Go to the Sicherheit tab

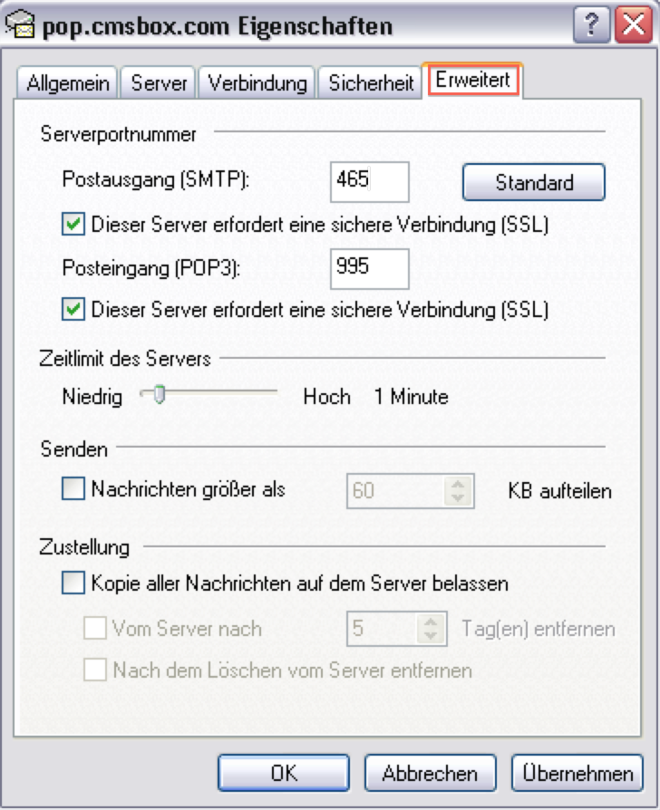pyautogui.click(x=371, y=84)
